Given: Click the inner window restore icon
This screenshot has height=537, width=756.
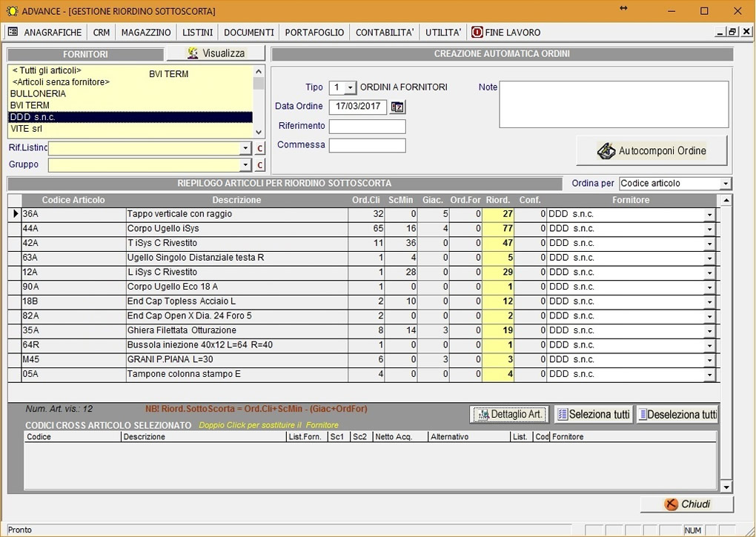Looking at the screenshot, I should (732, 32).
